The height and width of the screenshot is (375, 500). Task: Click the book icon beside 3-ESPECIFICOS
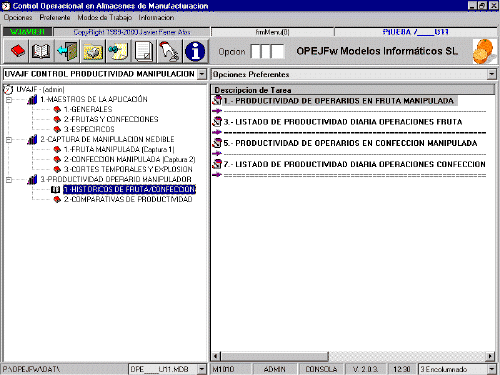click(57, 129)
